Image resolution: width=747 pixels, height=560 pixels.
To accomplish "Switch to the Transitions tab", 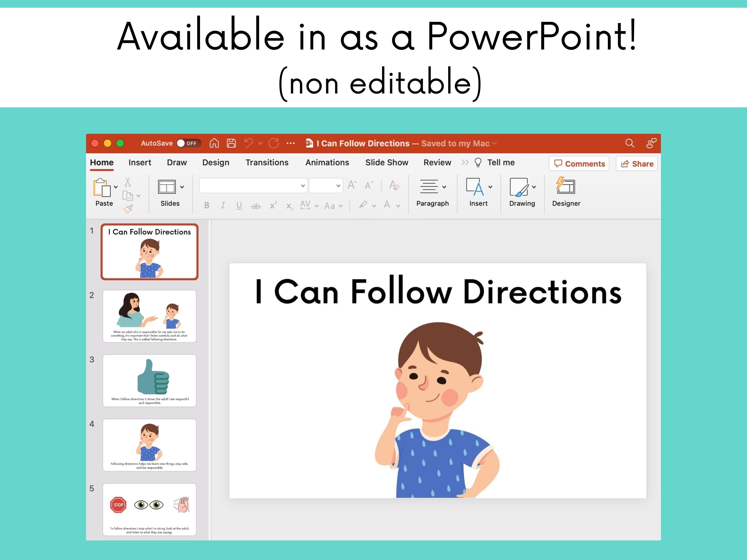I will [267, 162].
